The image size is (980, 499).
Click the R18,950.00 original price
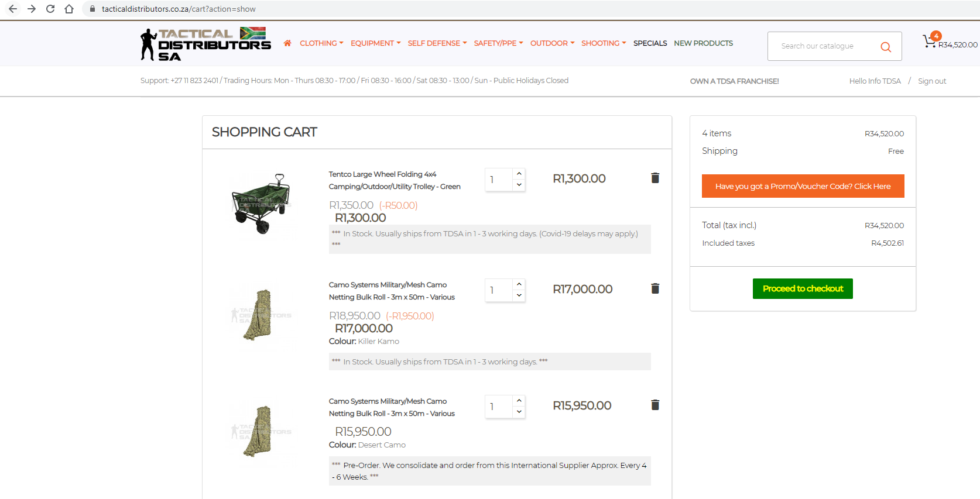pyautogui.click(x=355, y=316)
